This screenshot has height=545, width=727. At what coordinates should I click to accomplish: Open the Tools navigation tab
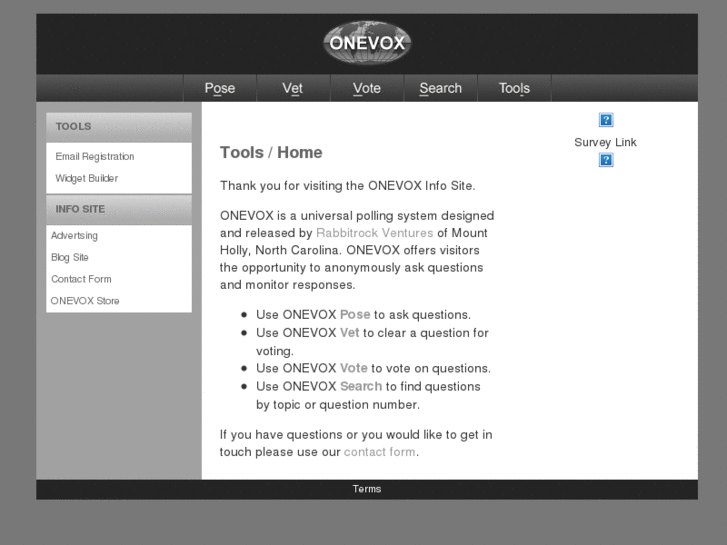pyautogui.click(x=514, y=88)
